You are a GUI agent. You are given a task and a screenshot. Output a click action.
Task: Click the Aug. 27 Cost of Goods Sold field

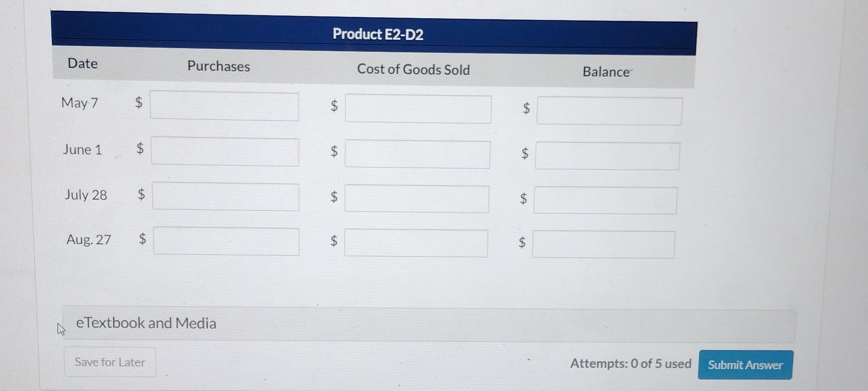point(416,244)
